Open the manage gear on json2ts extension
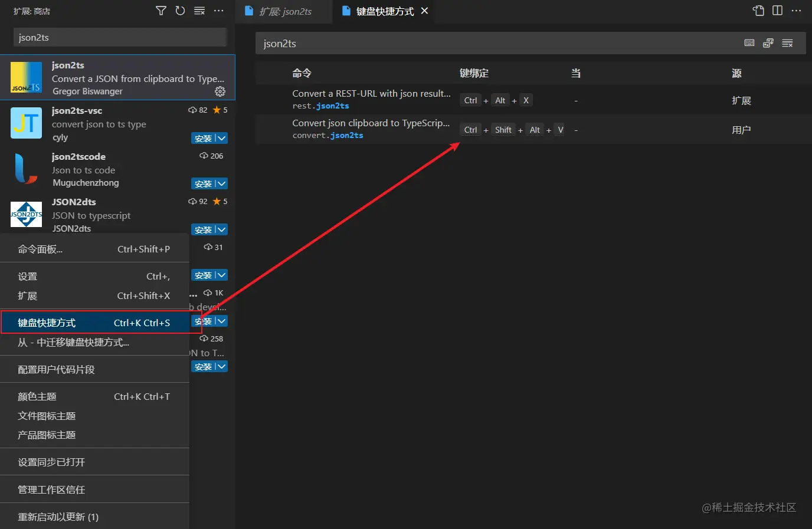This screenshot has width=812, height=529. (220, 91)
